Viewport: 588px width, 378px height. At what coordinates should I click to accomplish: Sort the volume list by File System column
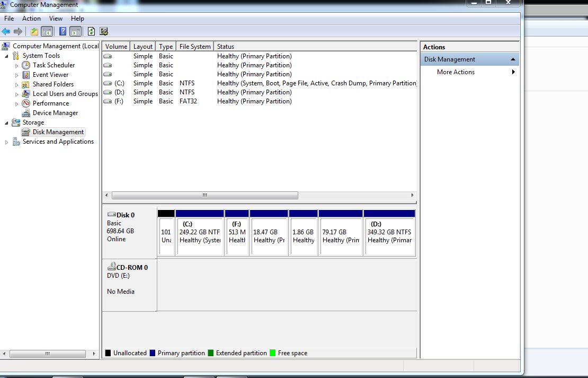click(194, 47)
